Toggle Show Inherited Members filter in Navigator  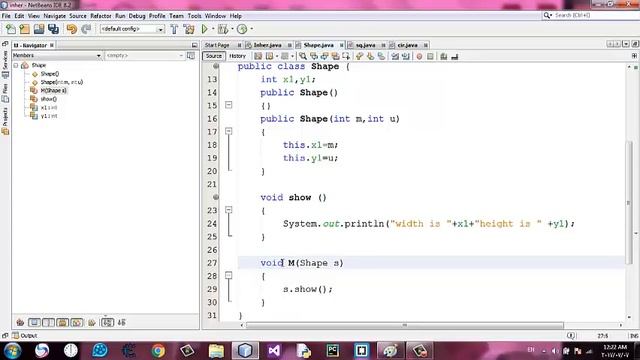20,322
